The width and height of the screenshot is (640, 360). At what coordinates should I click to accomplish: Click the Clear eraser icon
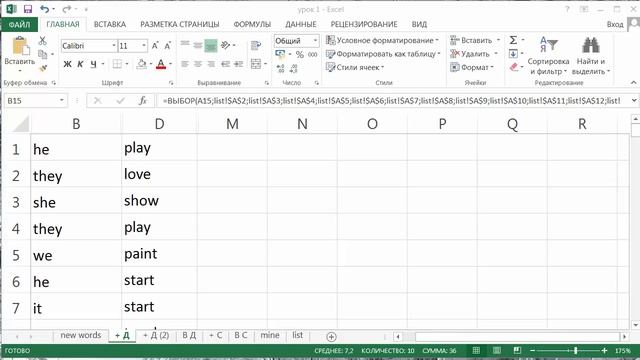pos(513,67)
